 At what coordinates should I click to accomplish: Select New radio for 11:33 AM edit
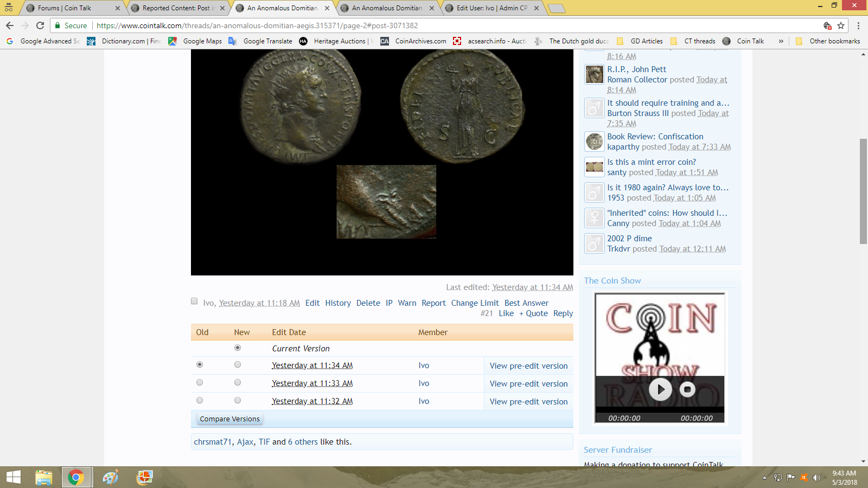click(238, 383)
